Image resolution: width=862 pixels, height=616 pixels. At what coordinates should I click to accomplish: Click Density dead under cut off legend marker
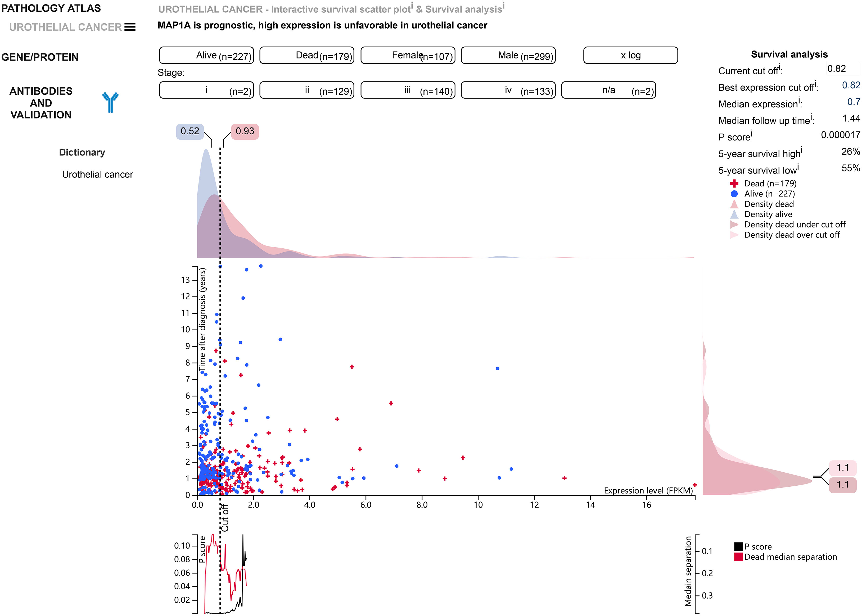click(x=734, y=225)
